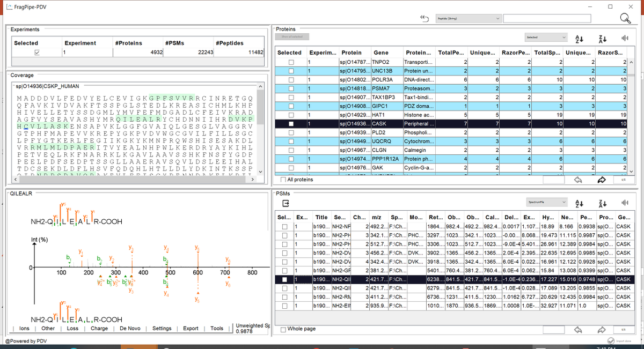Check the UNC13B protein row checkbox
Image resolution: width=644 pixels, height=349 pixels.
(291, 71)
